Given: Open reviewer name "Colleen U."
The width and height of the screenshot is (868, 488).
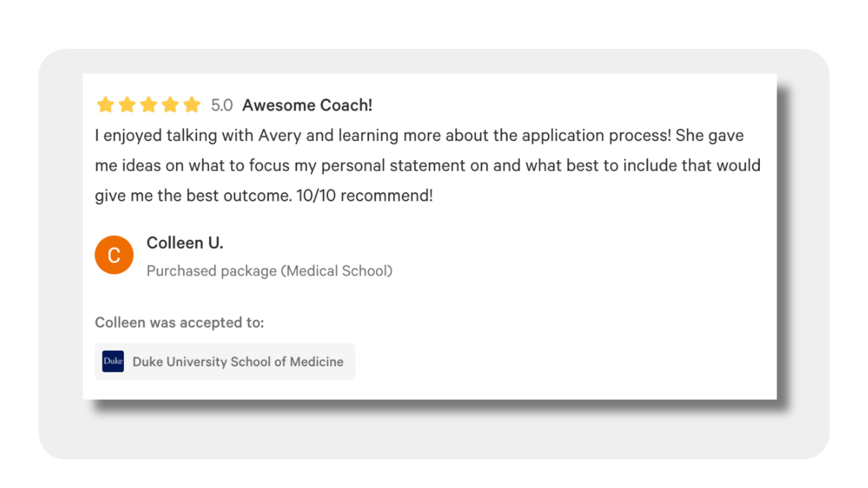Looking at the screenshot, I should coord(185,243).
